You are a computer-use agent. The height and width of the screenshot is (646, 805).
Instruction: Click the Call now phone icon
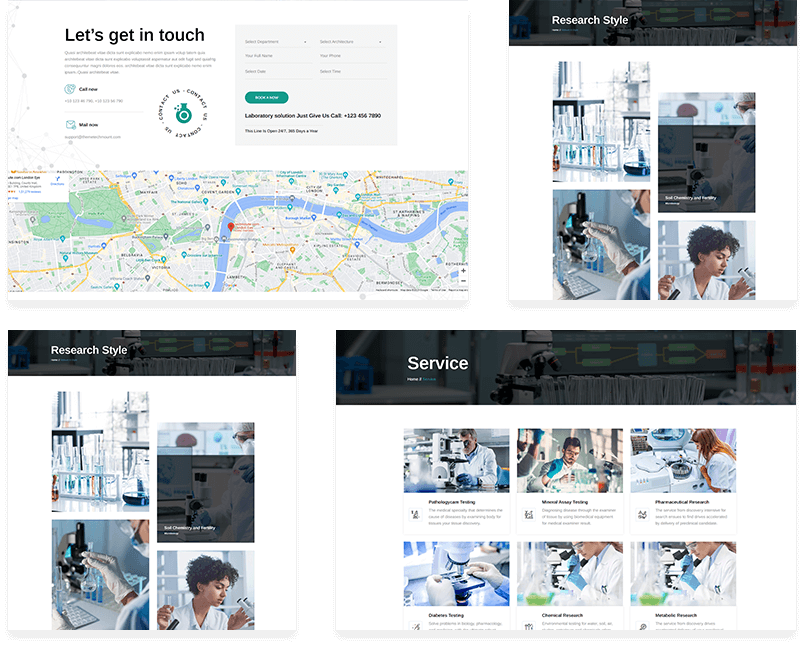[x=70, y=89]
